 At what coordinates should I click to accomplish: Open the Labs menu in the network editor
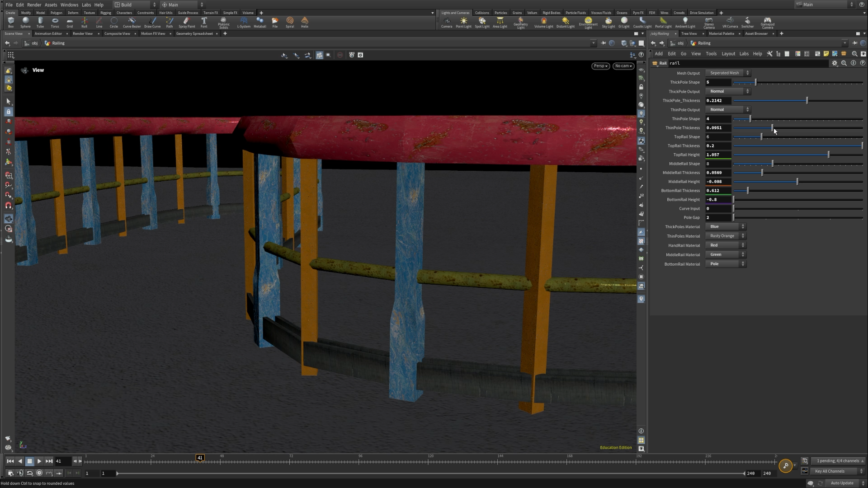pyautogui.click(x=744, y=53)
